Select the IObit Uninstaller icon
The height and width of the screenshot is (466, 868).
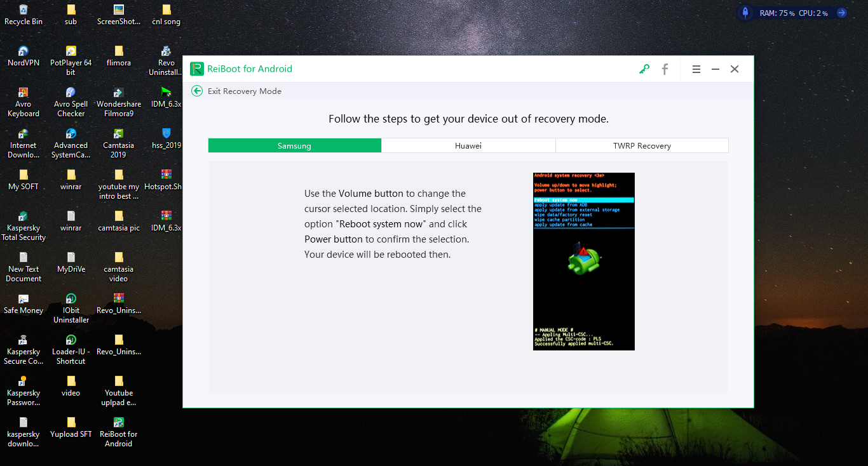(x=71, y=309)
